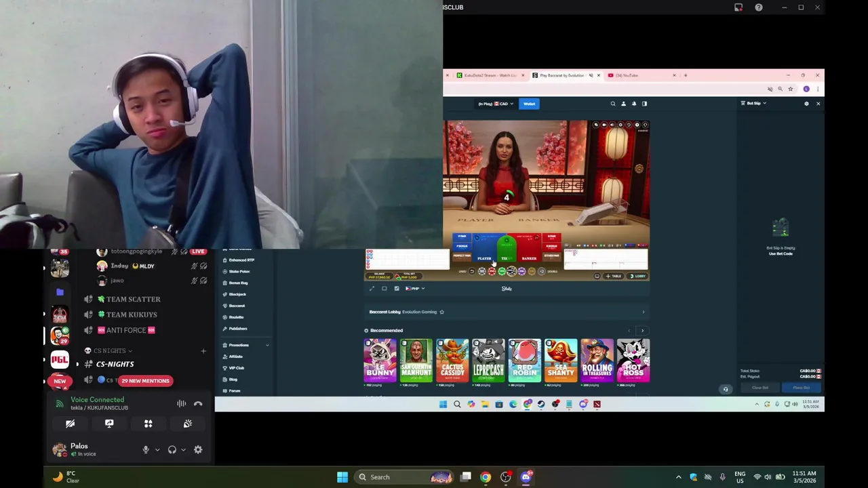Image resolution: width=868 pixels, height=488 pixels.
Task: Select the PGL server icon
Action: 60,358
